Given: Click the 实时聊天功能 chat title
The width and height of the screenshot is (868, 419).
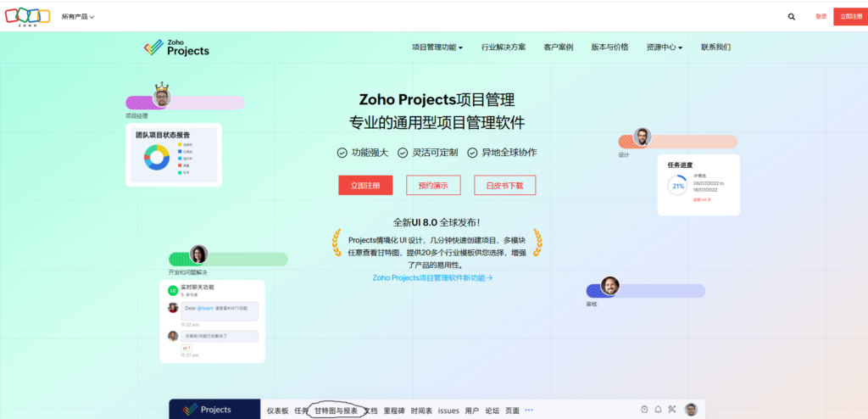Looking at the screenshot, I should coord(197,288).
